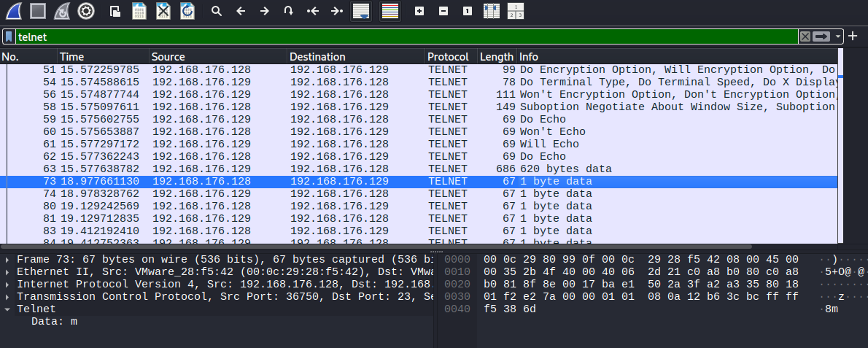
Task: Sort by the No. column header
Action: point(28,56)
